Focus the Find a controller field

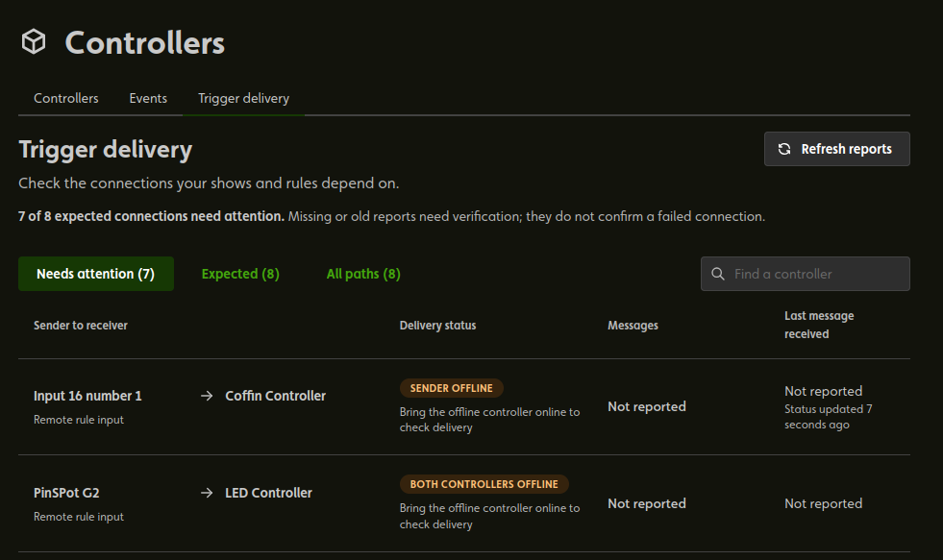pyautogui.click(x=806, y=274)
